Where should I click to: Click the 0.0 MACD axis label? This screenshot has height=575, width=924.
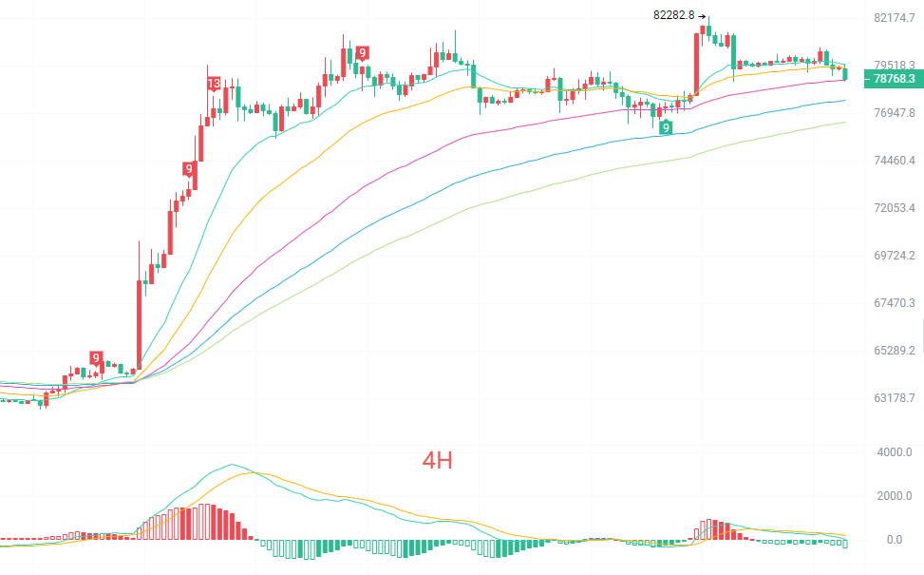point(895,540)
